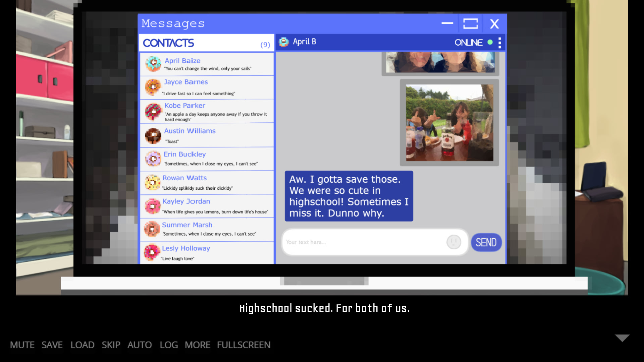Open the outdoor table photo thumbnail

449,123
